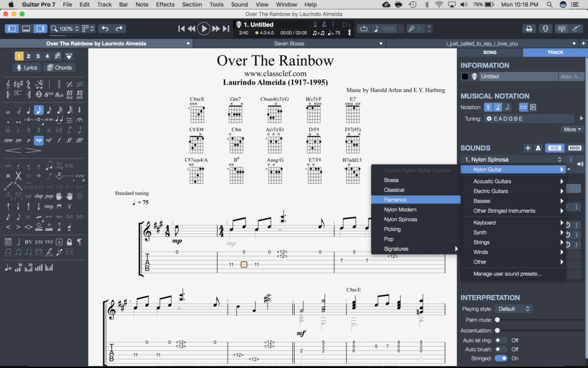The height and width of the screenshot is (368, 588).
Task: Set dynamic to fortississimo (fff)
Action: point(79,140)
